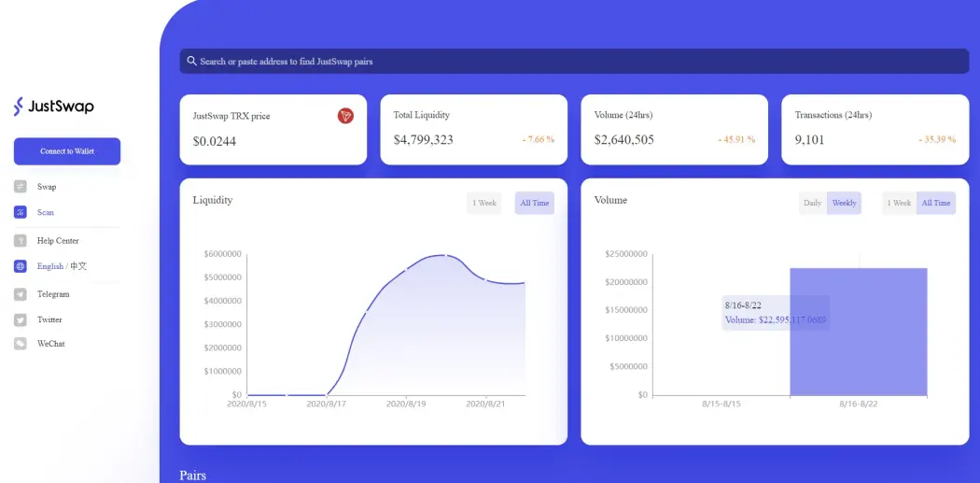Open the WeChat link
The width and height of the screenshot is (980, 483).
click(50, 344)
